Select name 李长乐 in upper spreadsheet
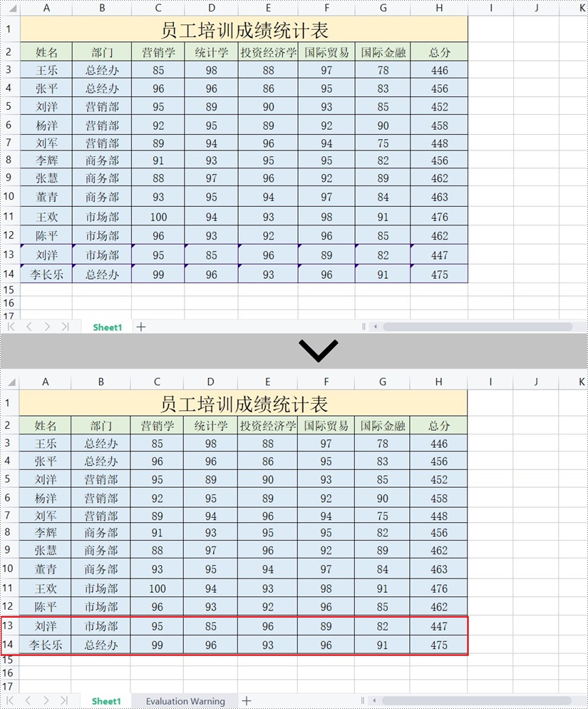Viewport: 588px width, 709px height. tap(46, 274)
